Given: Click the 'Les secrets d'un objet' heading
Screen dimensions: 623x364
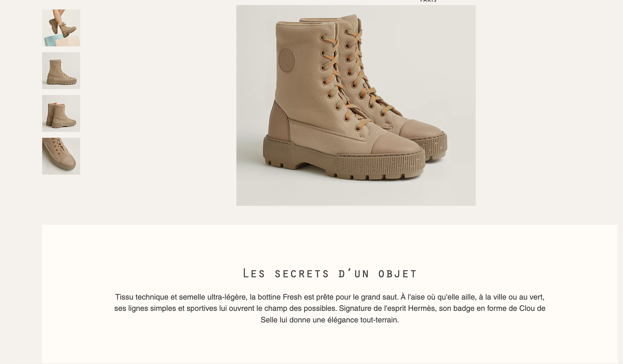Looking at the screenshot, I should 330,273.
